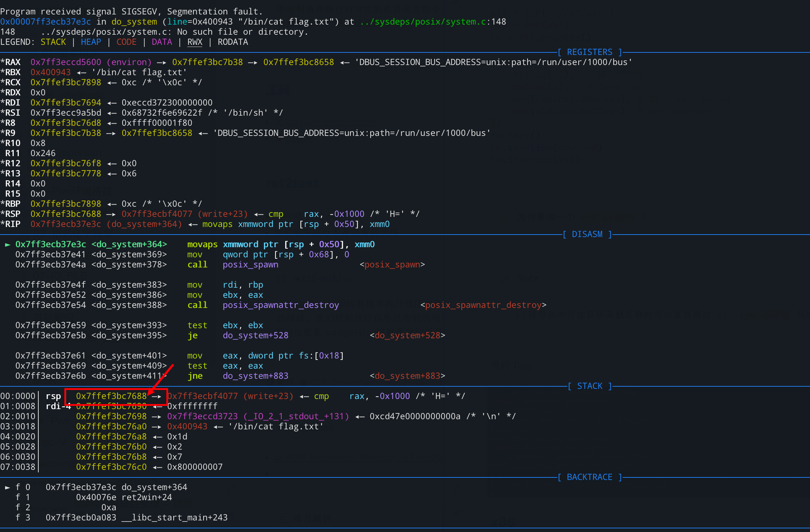Click the DISASM section header
Screen dimensions: 810x532
[x=587, y=235]
